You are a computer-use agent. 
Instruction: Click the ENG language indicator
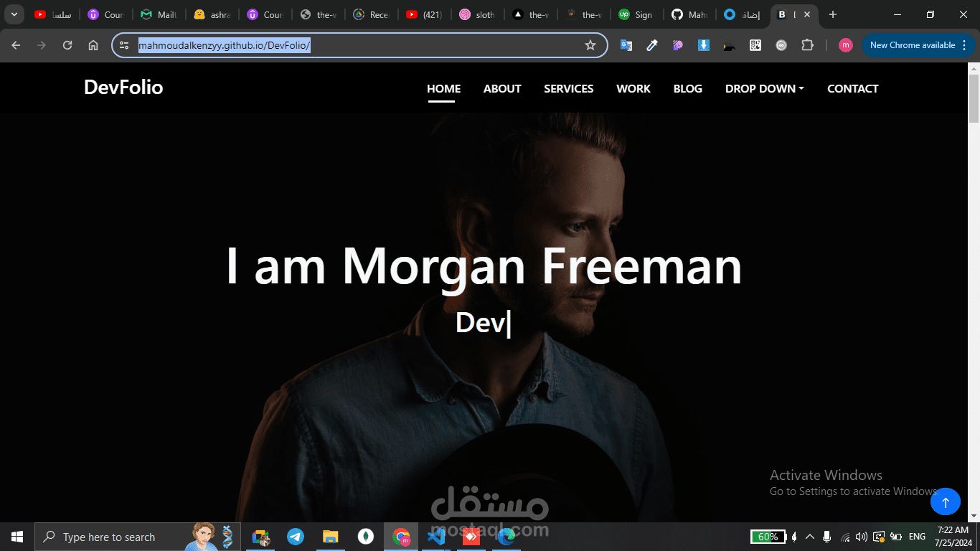pyautogui.click(x=917, y=537)
